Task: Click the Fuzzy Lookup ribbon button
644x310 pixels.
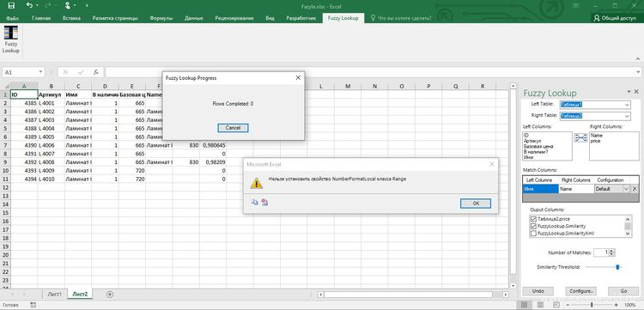Action: pos(11,40)
